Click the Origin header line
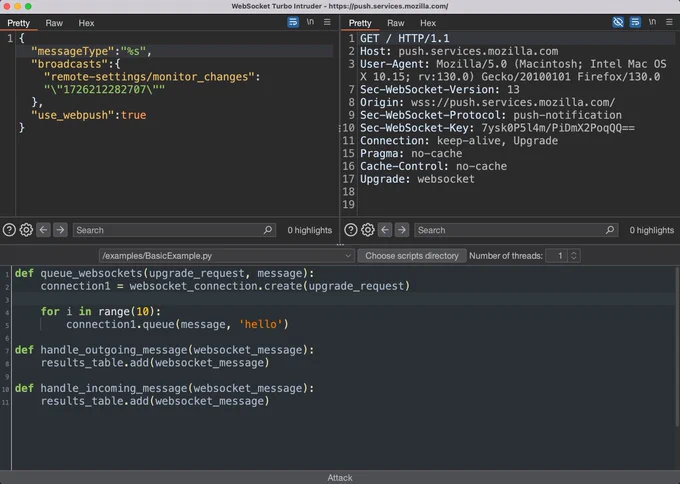680x484 pixels. [487, 102]
